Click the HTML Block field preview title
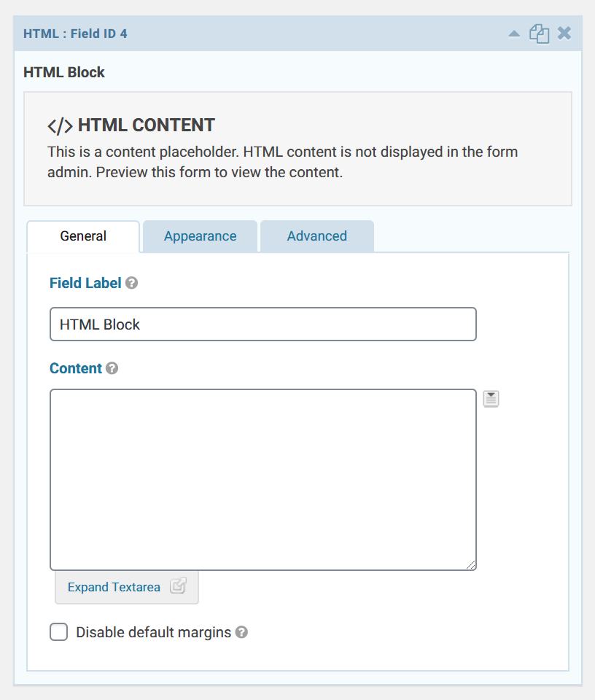Image resolution: width=595 pixels, height=700 pixels. click(64, 72)
